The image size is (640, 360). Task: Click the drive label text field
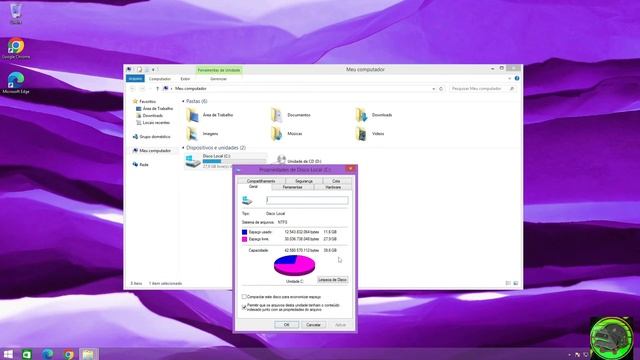coord(307,200)
